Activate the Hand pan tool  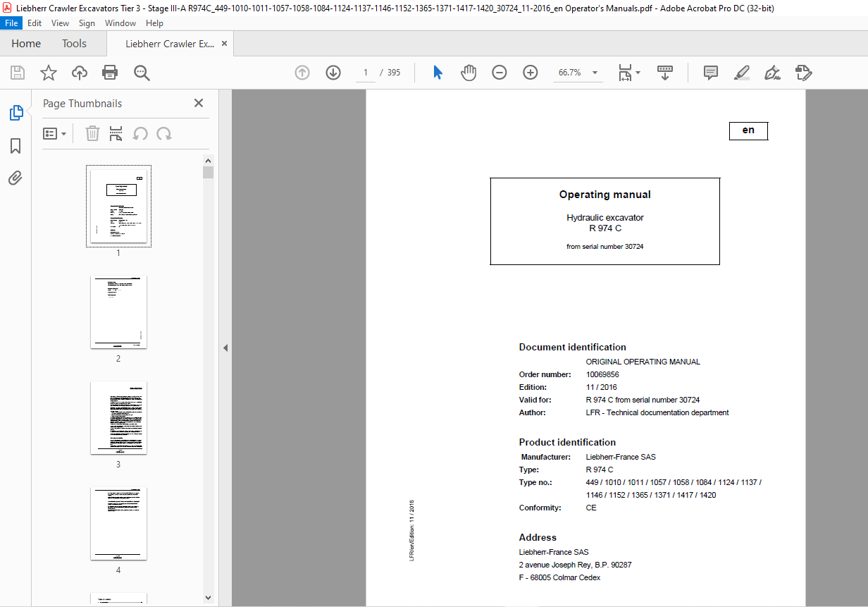tap(469, 73)
